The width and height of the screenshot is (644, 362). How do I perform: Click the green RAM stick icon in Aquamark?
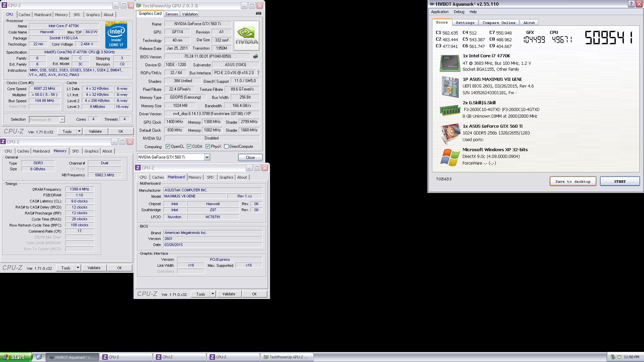click(450, 110)
